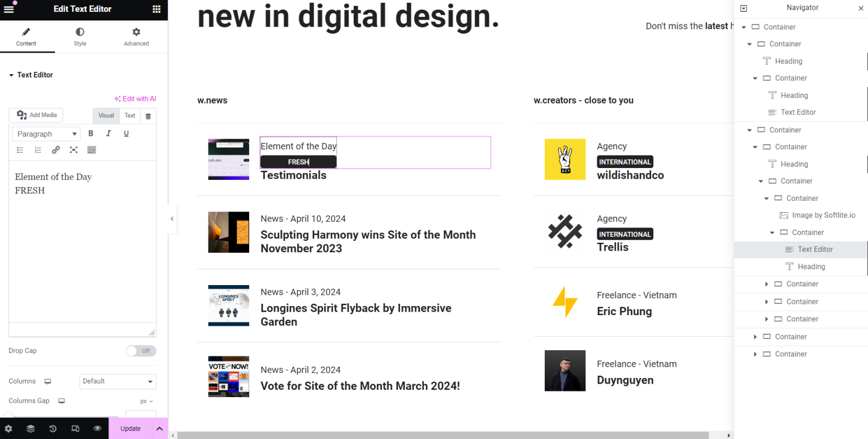The image size is (868, 439).
Task: Switch to the Advanced tab
Action: pyautogui.click(x=136, y=37)
